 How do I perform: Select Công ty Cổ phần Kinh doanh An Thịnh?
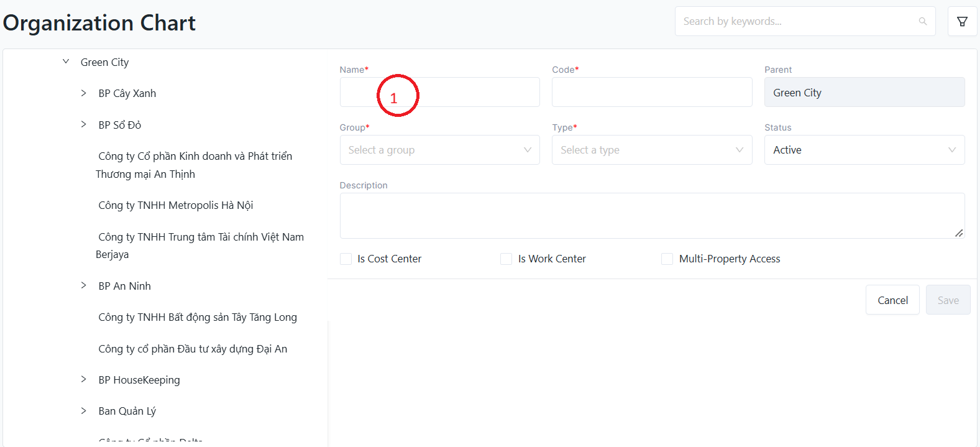(x=194, y=165)
